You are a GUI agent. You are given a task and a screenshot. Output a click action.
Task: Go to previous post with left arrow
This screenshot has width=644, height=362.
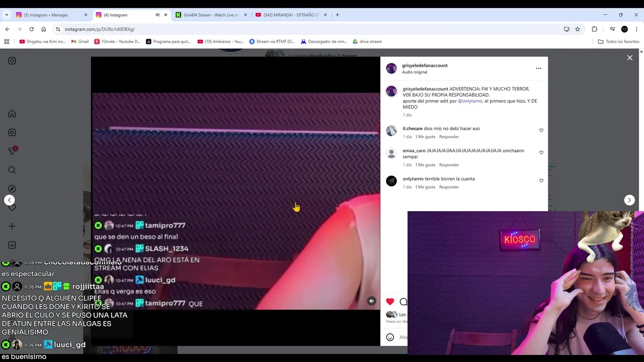point(10,200)
